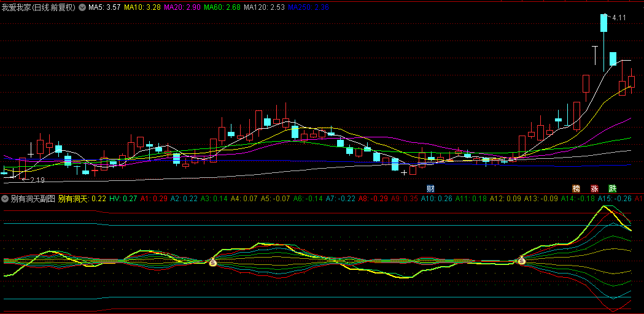Viewport: 644px width, 314px height.
Task: Click the 4.11 high price marker
Action: point(619,18)
